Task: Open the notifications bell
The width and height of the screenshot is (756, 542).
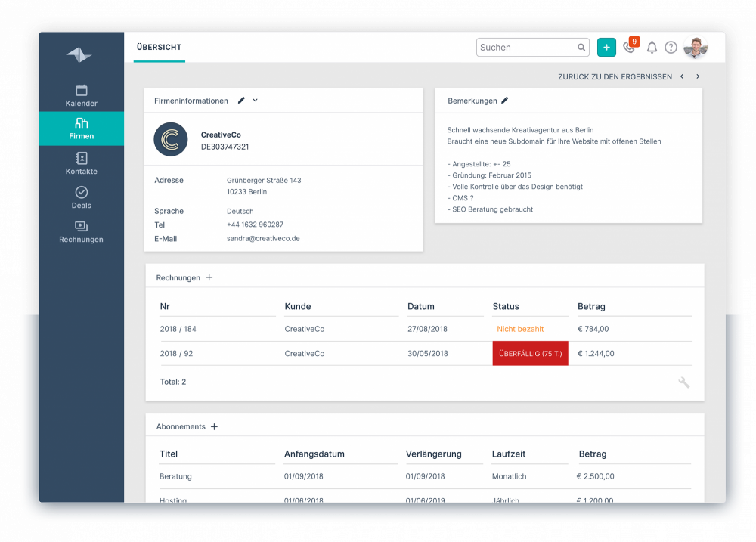Action: point(652,48)
